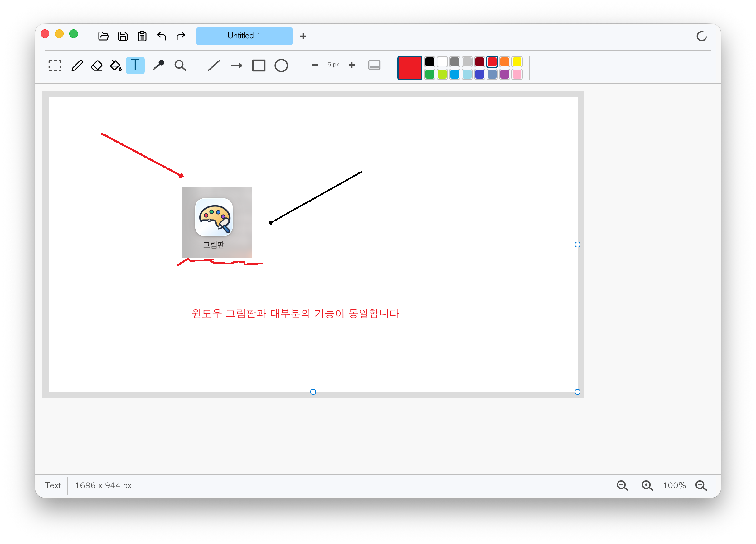Switch to the Untitled 1 tab
This screenshot has width=756, height=544.
[x=244, y=36]
